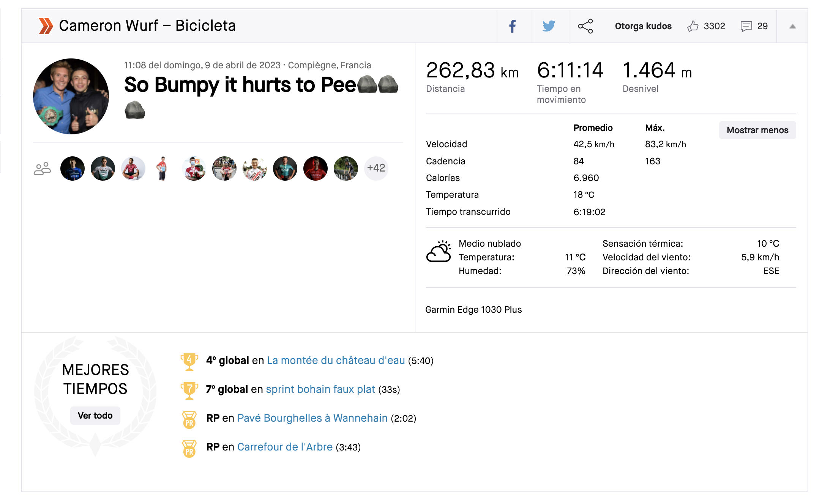
Task: Click the Ver todo button
Action: click(x=95, y=416)
